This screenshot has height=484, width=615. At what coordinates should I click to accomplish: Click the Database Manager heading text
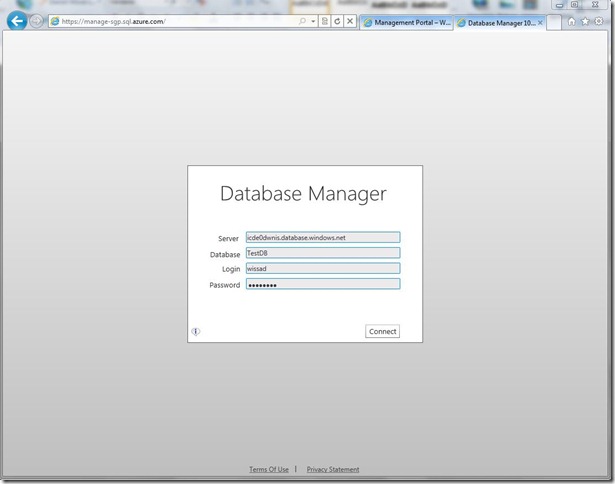tap(303, 194)
